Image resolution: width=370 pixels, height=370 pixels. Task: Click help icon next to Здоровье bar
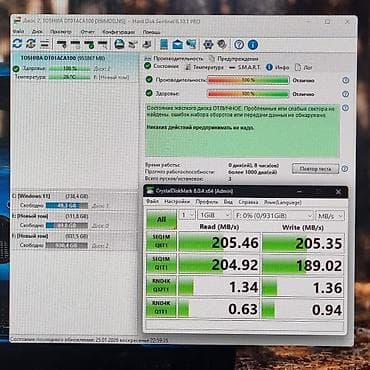(x=346, y=94)
